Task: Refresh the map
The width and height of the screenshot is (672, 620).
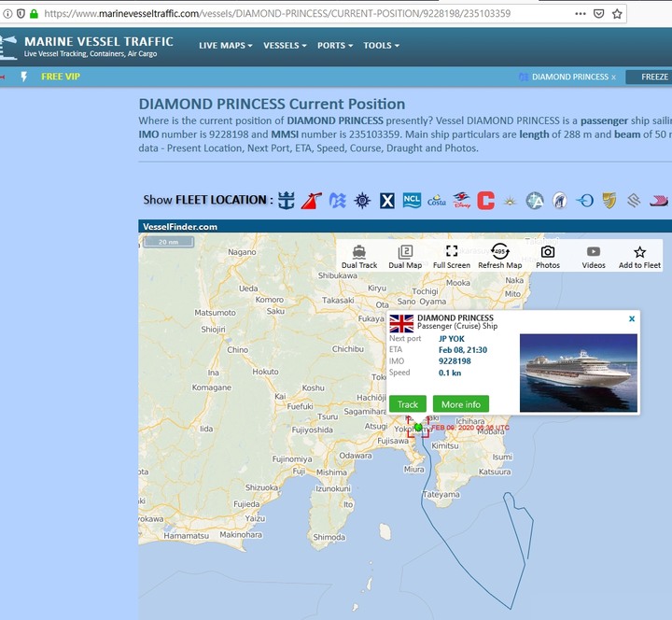Action: (499, 257)
